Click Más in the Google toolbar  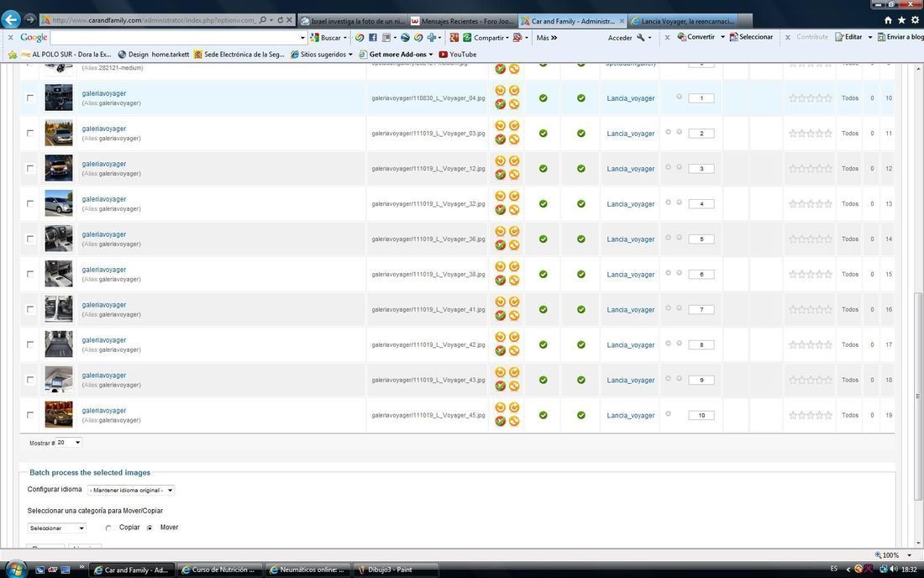click(x=546, y=38)
